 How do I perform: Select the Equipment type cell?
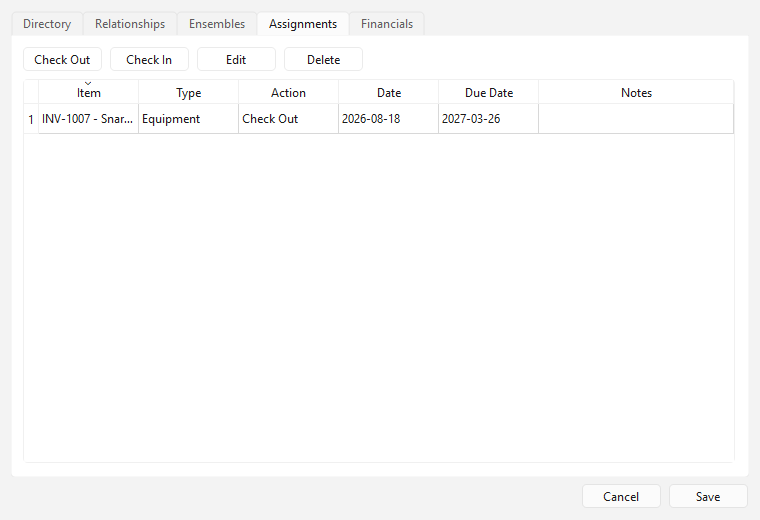tap(189, 119)
